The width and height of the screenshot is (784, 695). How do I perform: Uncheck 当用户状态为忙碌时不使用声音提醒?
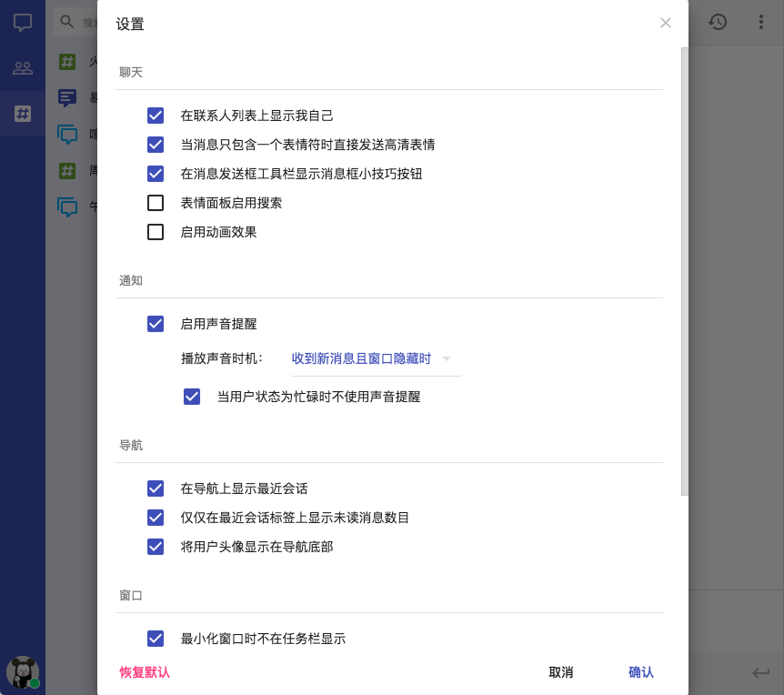coord(192,397)
